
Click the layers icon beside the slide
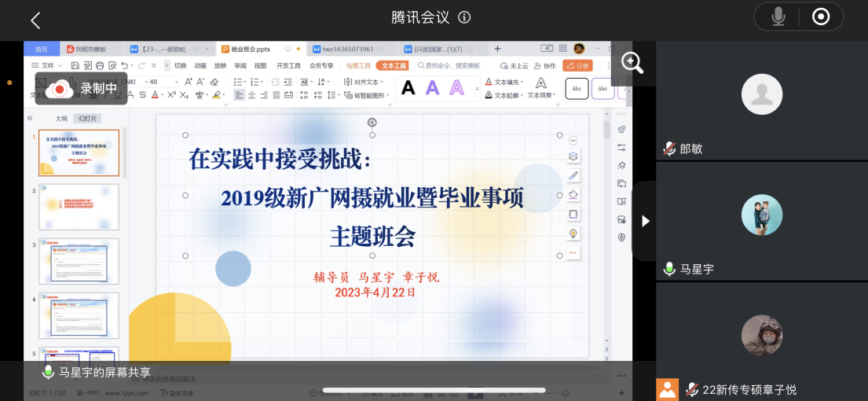573,156
